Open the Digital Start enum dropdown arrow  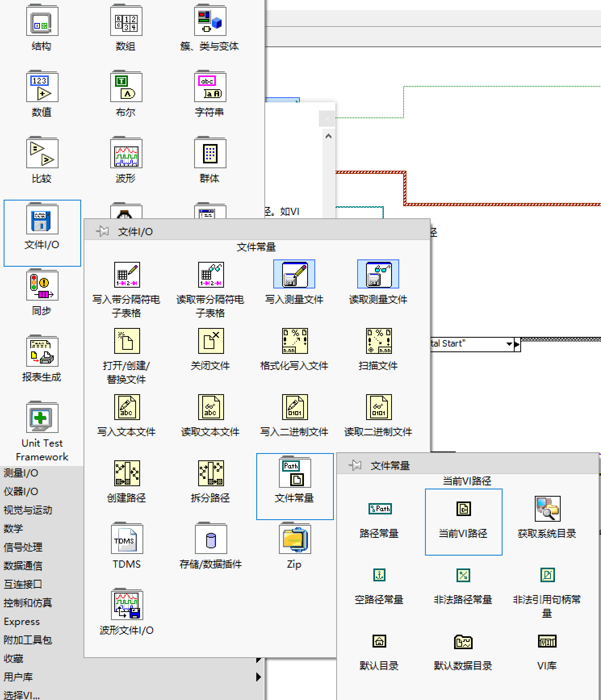click(509, 344)
